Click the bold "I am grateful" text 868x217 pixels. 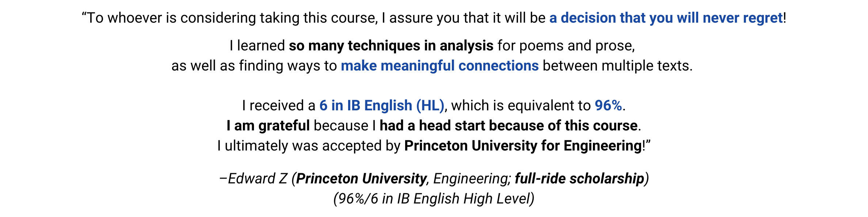click(x=268, y=126)
